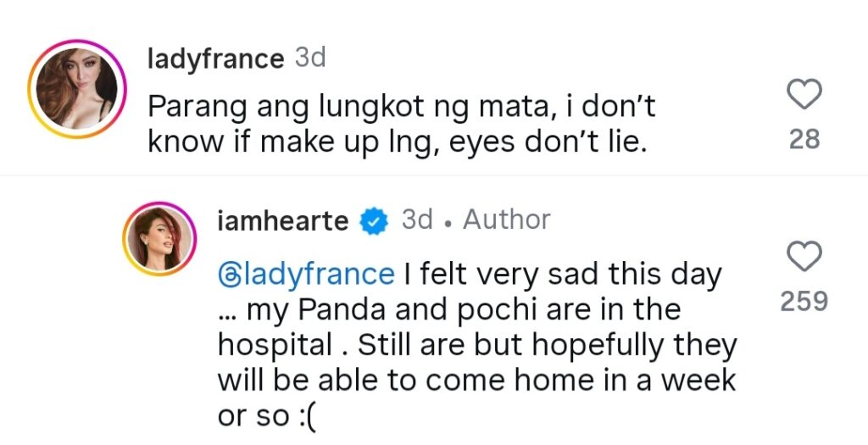The height and width of the screenshot is (445, 868).
Task: Click the Author label next to iamhearte
Action: point(506,220)
